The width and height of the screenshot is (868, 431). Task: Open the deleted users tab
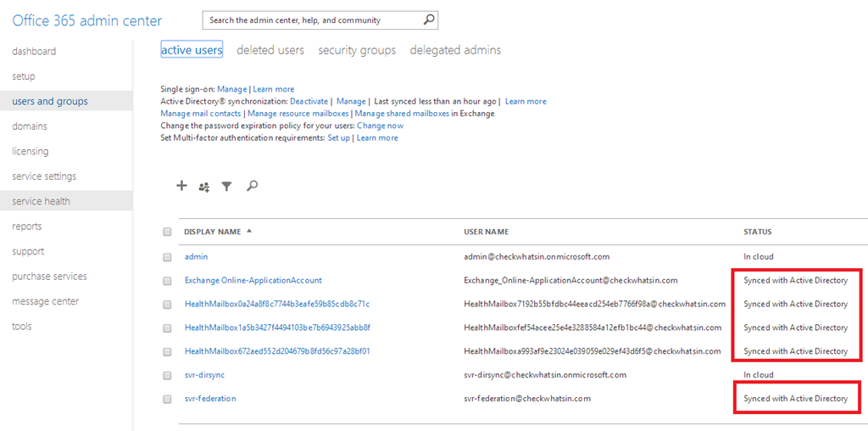pos(270,50)
